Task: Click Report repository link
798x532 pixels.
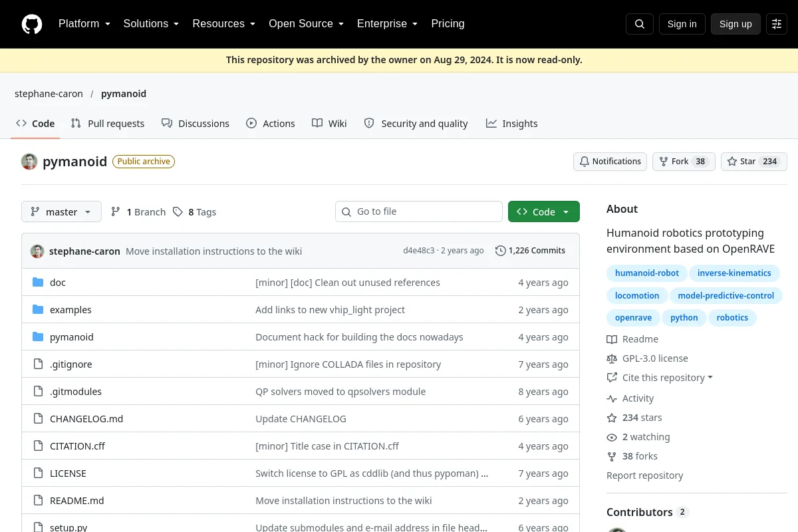Action: [644, 475]
